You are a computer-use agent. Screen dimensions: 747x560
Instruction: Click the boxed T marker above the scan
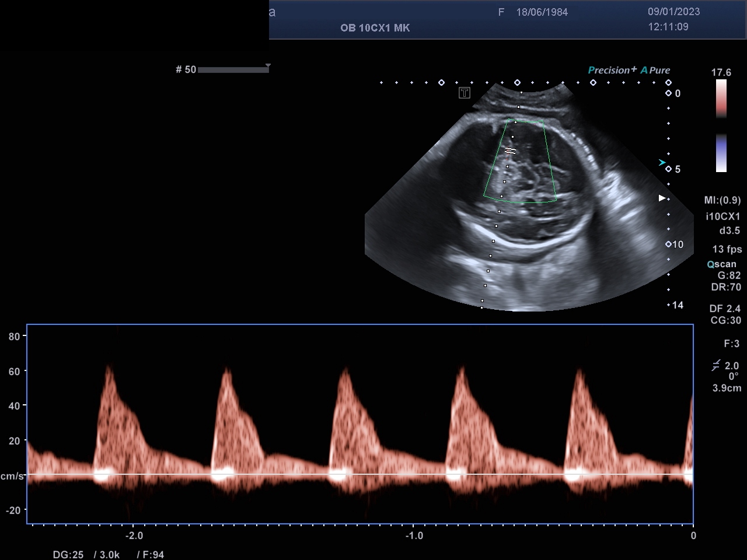point(465,93)
